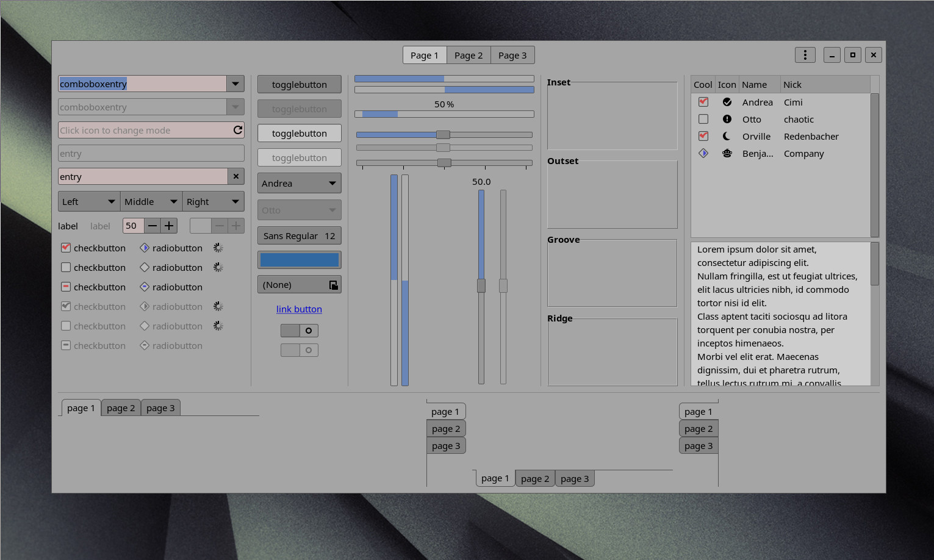Open page 3 tab in bottom-left notebook
The height and width of the screenshot is (560, 934).
(160, 408)
